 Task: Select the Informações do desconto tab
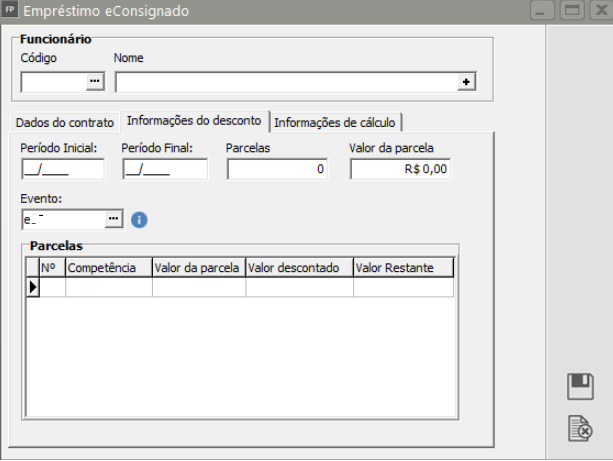194,121
